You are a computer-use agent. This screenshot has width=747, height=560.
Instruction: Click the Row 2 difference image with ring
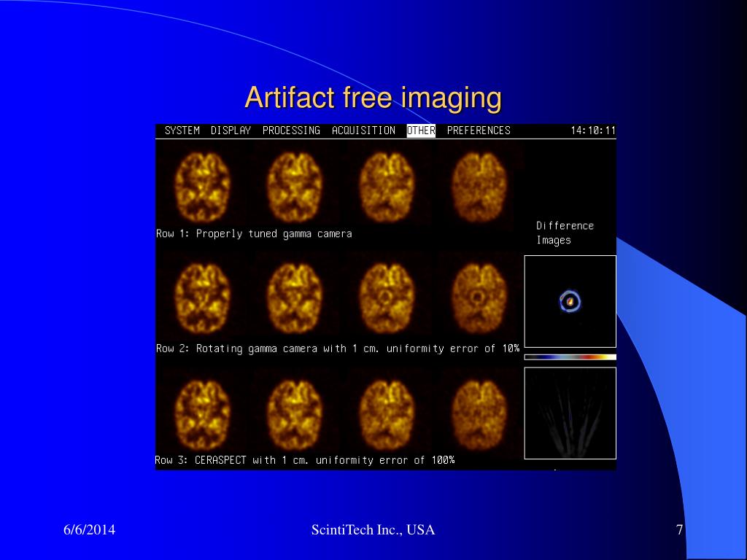pos(570,301)
